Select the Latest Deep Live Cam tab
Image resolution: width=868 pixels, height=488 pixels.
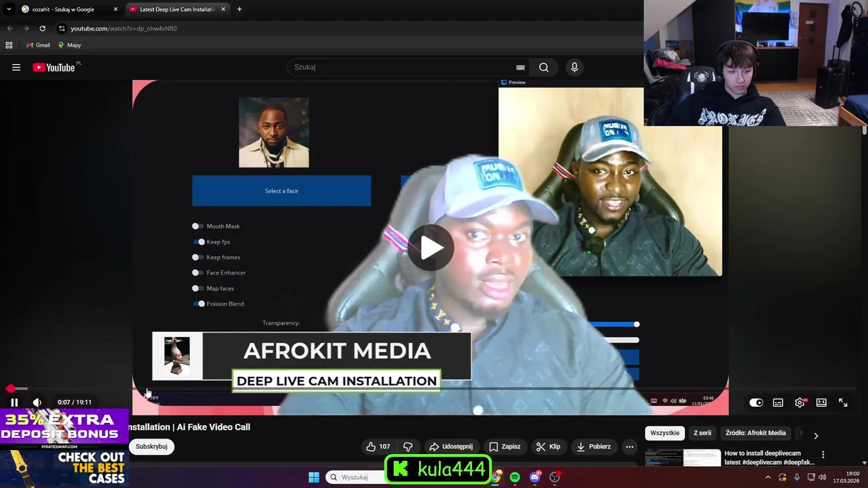tap(176, 9)
